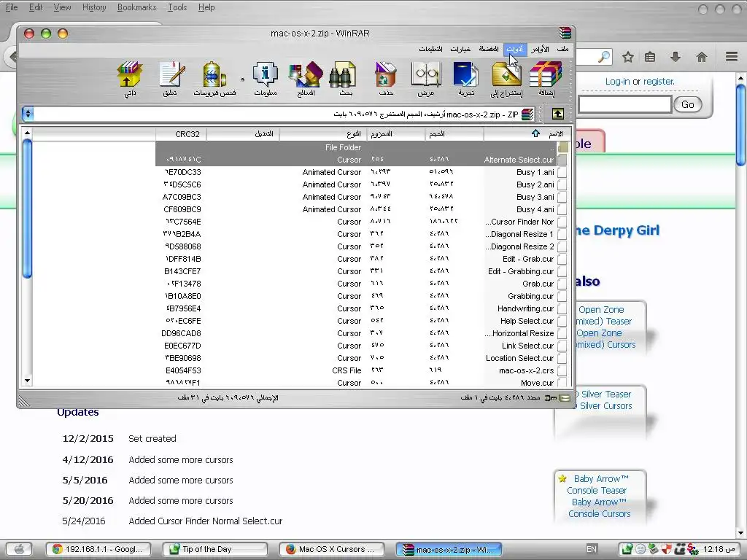Viewport: 747px width, 560px height.
Task: Open the Tools (أدوات) menu in WinRAR
Action: 514,49
